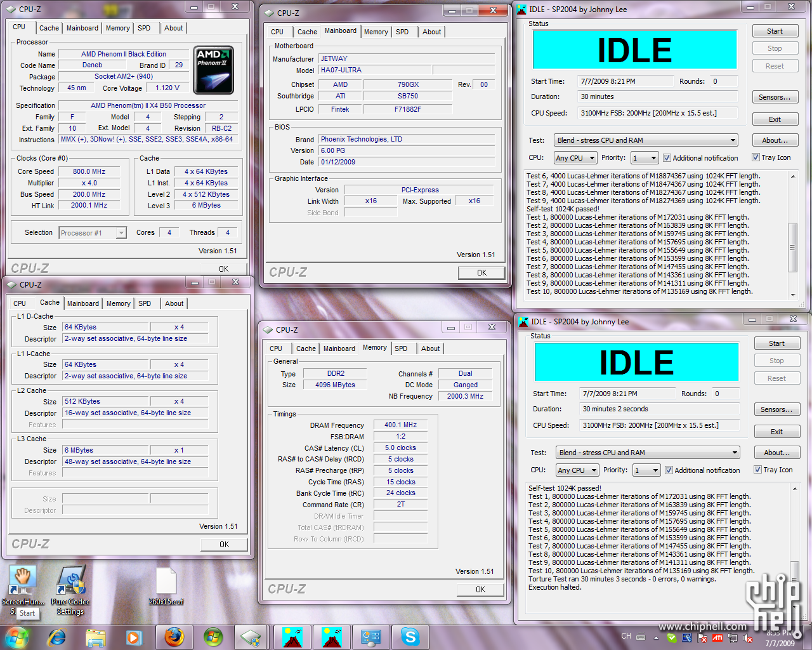
Task: Click the title bar icon of the CPU-Z Cache window
Action: [11, 284]
